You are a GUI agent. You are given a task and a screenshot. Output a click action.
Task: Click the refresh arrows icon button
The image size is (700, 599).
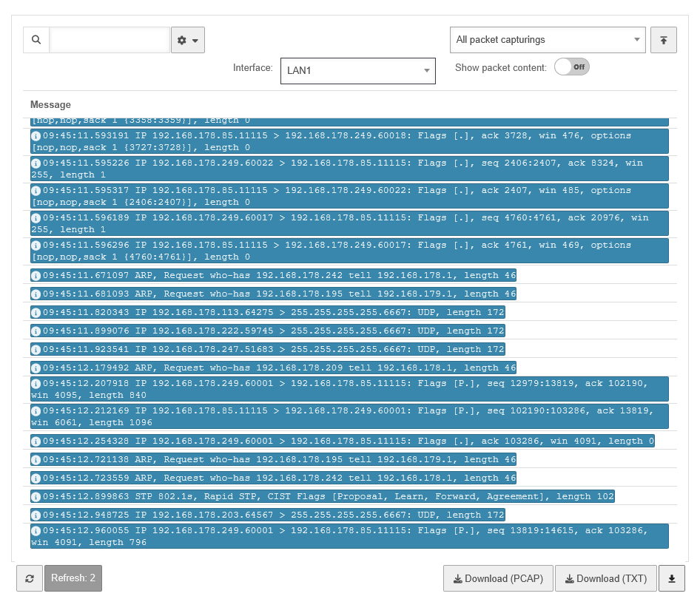pos(30,579)
